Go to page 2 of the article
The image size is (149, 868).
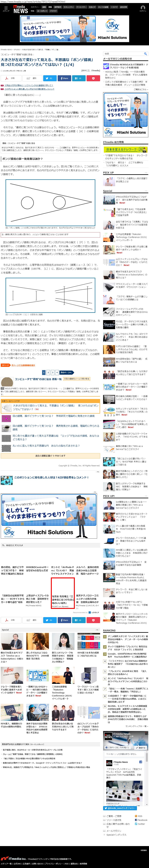48,372
